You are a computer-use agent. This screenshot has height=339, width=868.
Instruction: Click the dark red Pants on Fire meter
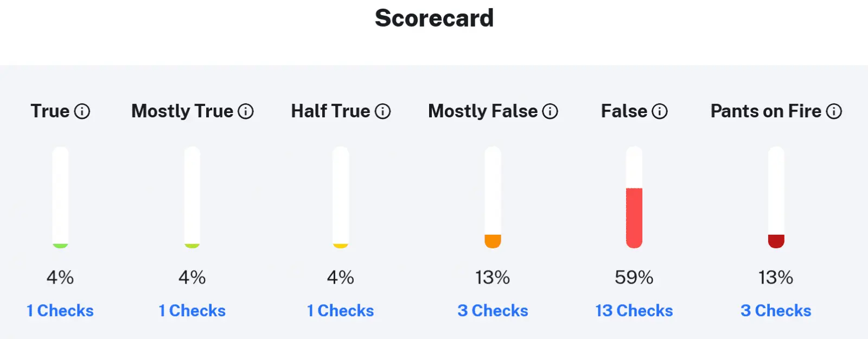tap(776, 241)
